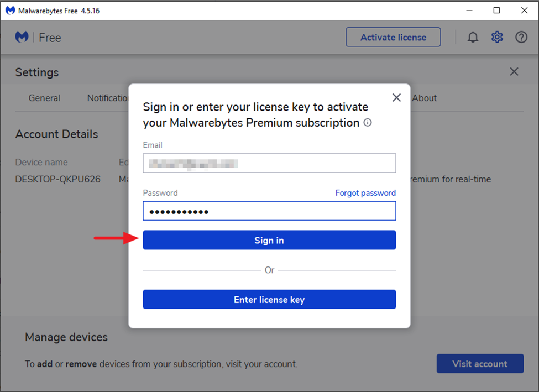Maximize the Malwarebytes window

point(496,11)
